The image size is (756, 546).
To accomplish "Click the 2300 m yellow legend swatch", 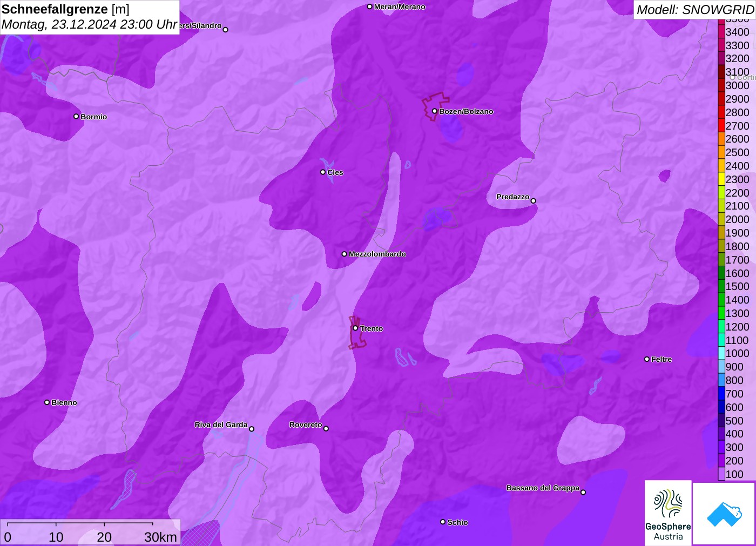I will pos(721,179).
